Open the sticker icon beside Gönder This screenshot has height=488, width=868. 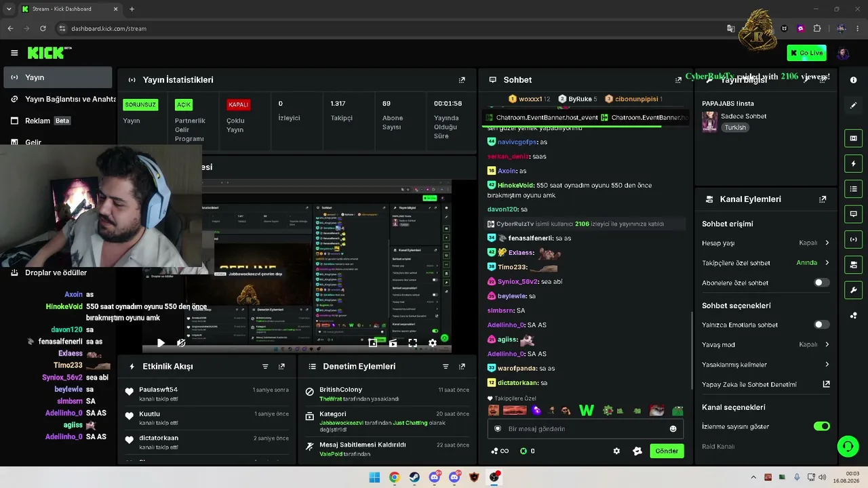tap(637, 451)
